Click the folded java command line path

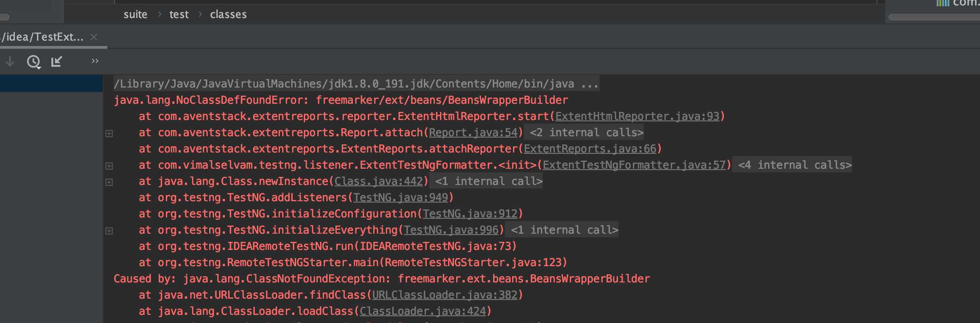tap(356, 84)
